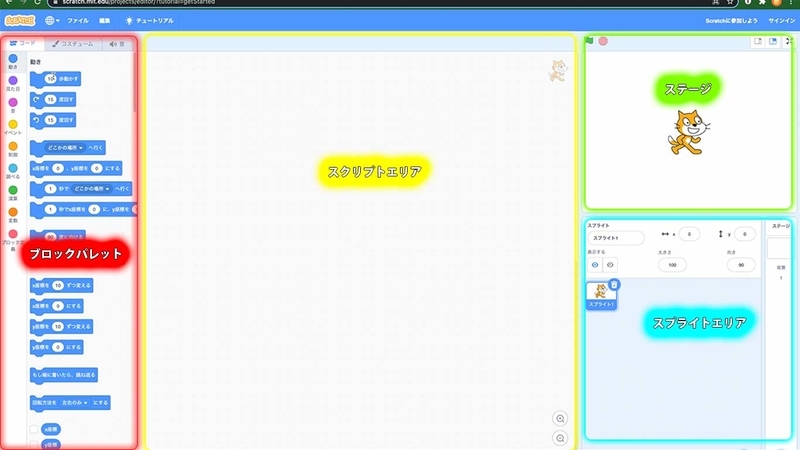Click the red stop button
Screen dimensions: 800x450
pyautogui.click(x=603, y=41)
